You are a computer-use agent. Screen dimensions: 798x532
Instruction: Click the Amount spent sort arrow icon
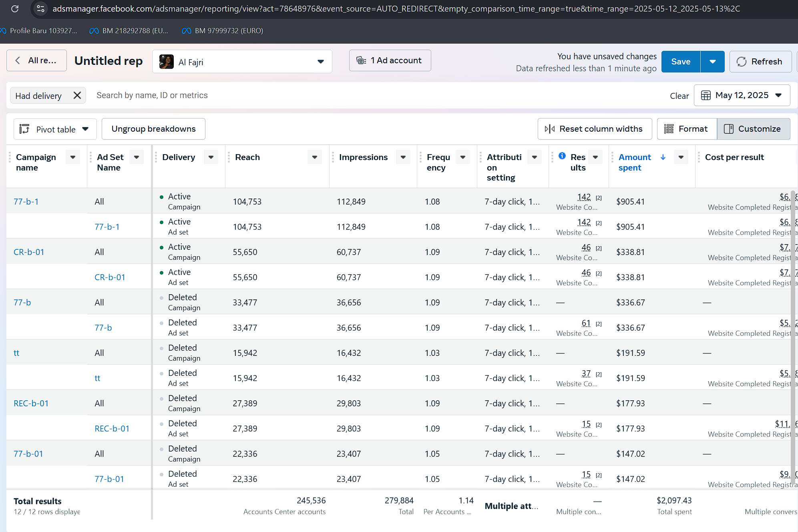(x=663, y=157)
